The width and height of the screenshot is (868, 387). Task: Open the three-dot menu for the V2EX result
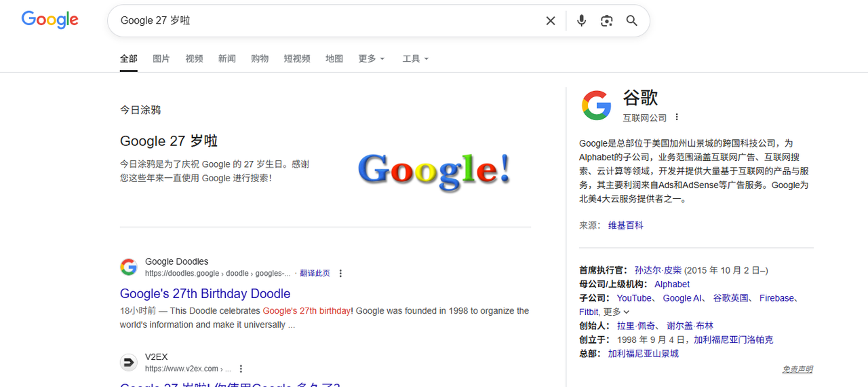tap(241, 369)
